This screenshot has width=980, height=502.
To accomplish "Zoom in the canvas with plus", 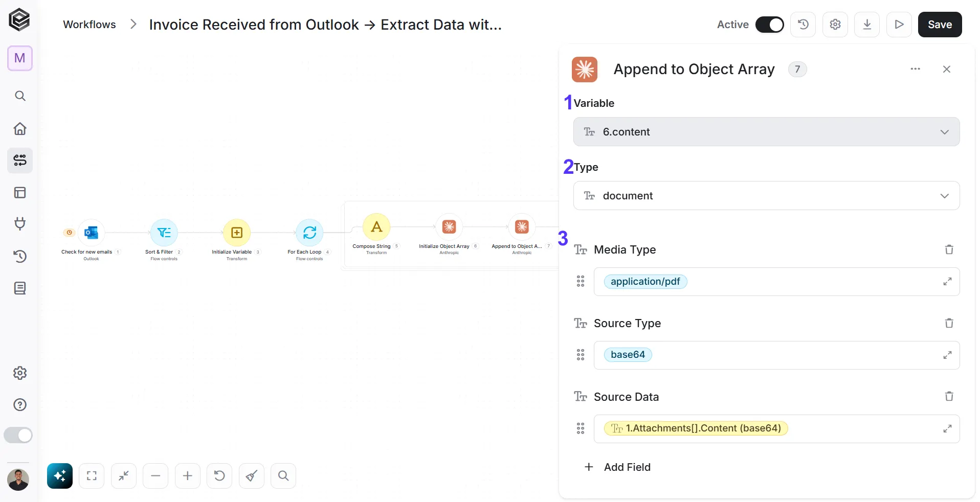I will pyautogui.click(x=188, y=476).
